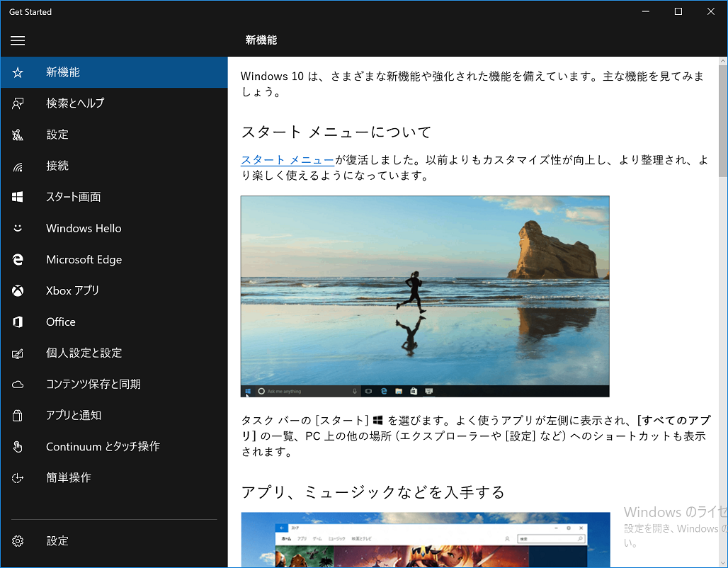The height and width of the screenshot is (568, 728).
Task: Click the 新機能 page title in header
Action: click(261, 40)
